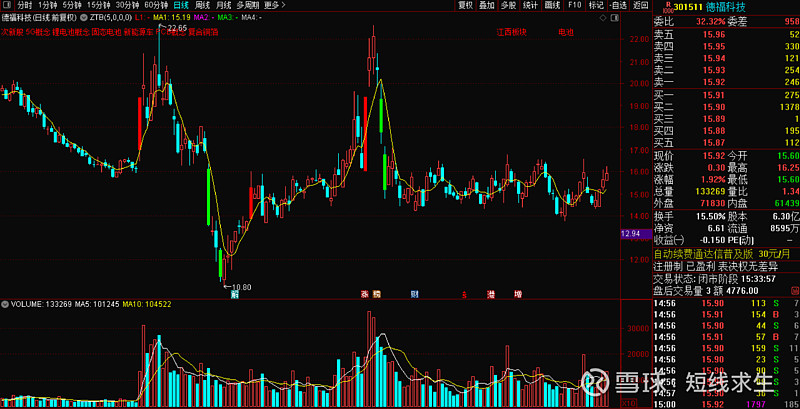Switch to 60分钟 chart period
This screenshot has height=409, width=800.
coord(156,6)
